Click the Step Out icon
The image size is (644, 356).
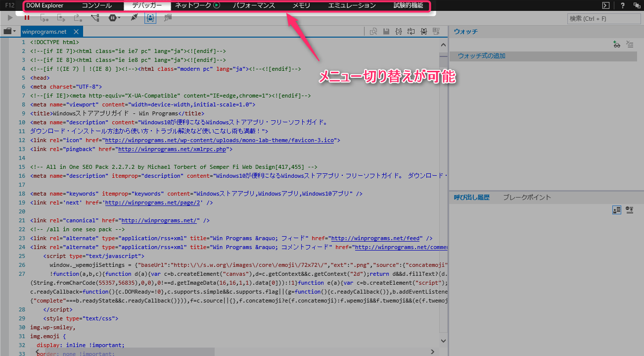coord(78,18)
